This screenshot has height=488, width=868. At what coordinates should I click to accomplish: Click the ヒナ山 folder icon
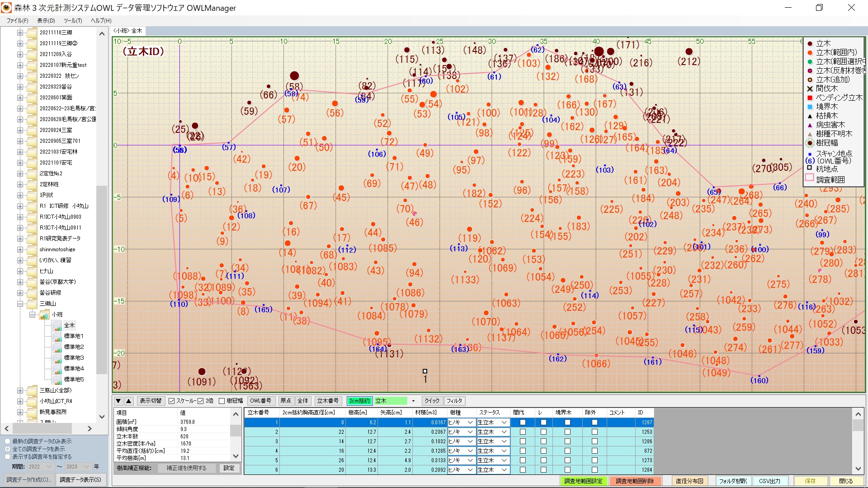tap(32, 271)
